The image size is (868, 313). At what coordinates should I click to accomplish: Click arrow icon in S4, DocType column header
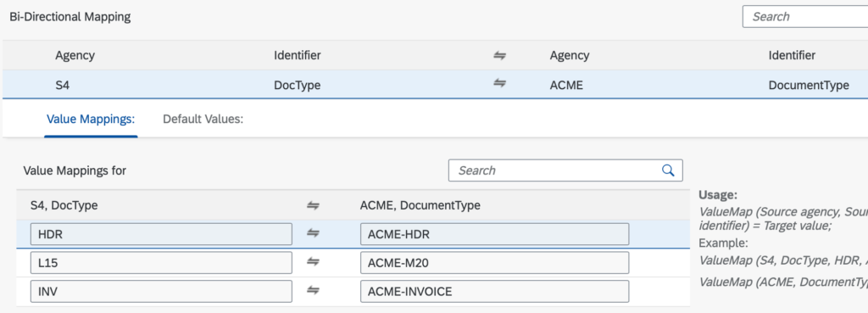click(x=314, y=205)
